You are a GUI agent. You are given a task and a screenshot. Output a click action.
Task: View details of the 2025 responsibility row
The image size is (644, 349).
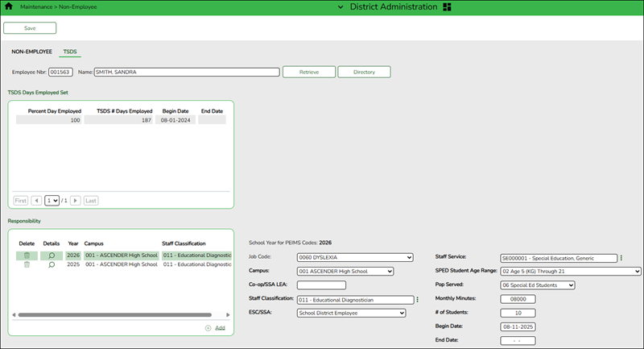point(52,264)
